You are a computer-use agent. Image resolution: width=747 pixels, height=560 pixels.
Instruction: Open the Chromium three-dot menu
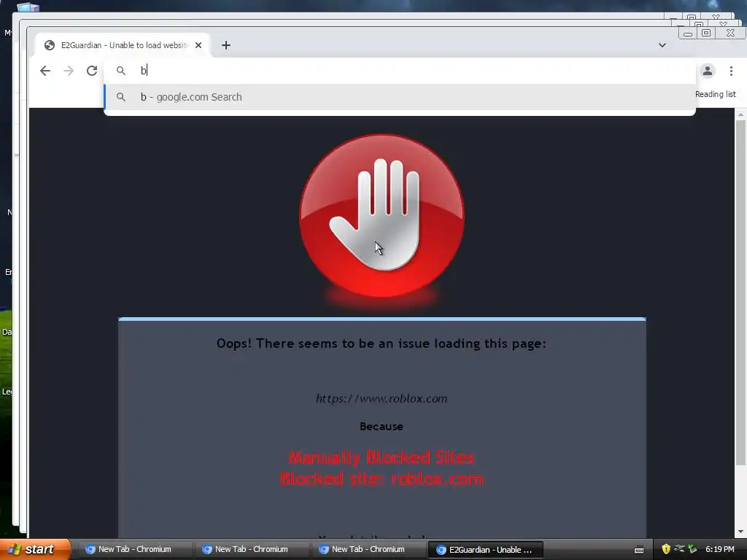point(731,71)
